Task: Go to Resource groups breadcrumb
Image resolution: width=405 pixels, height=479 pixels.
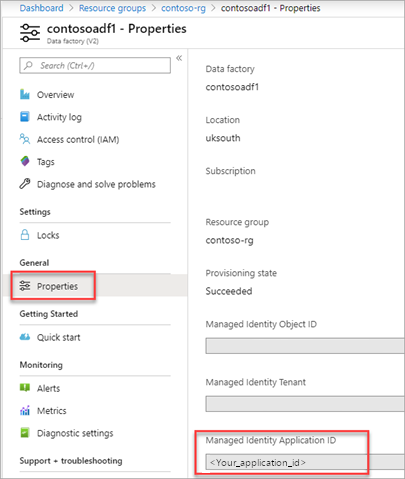Action: 112,8
